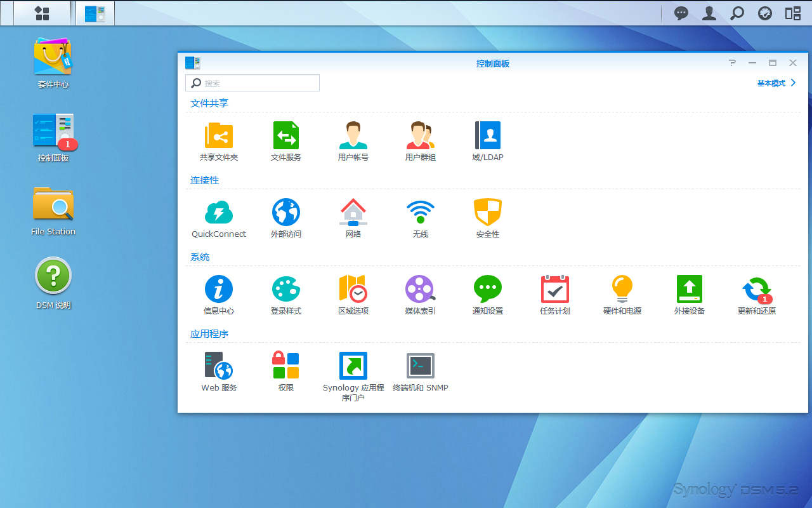Open the 安全性 security shield icon
This screenshot has width=812, height=508.
[x=488, y=212]
